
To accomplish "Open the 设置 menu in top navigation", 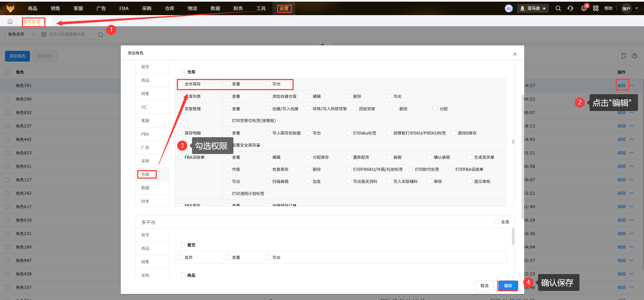I will pos(284,8).
